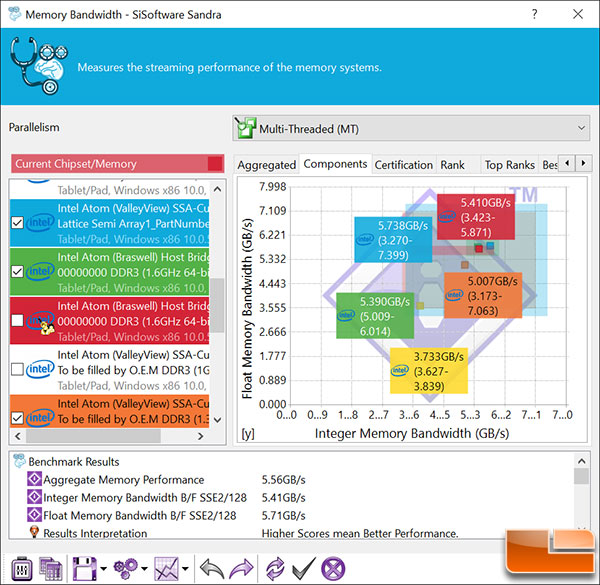Click the Results Interpretation row text

[x=95, y=533]
